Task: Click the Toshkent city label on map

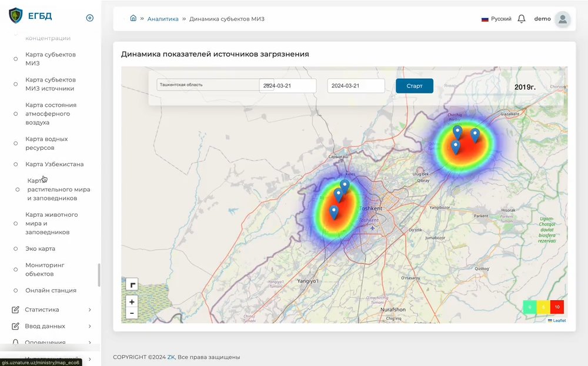Action: 370,209
